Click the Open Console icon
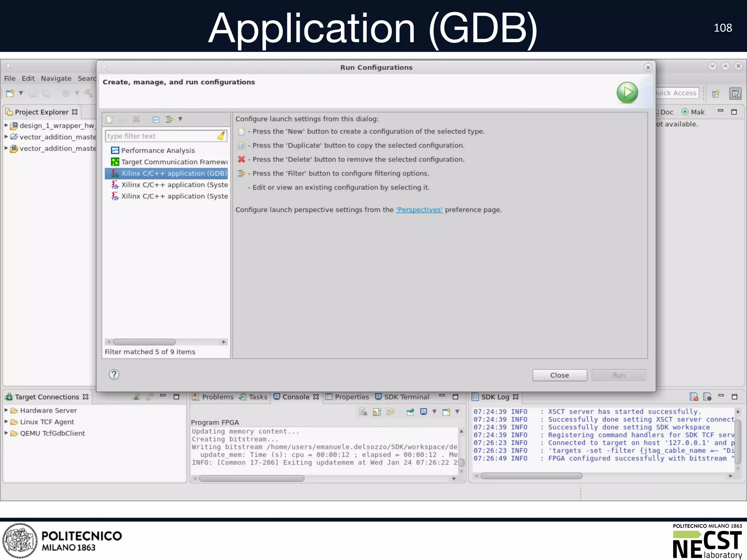This screenshot has width=747, height=560. pos(446,412)
